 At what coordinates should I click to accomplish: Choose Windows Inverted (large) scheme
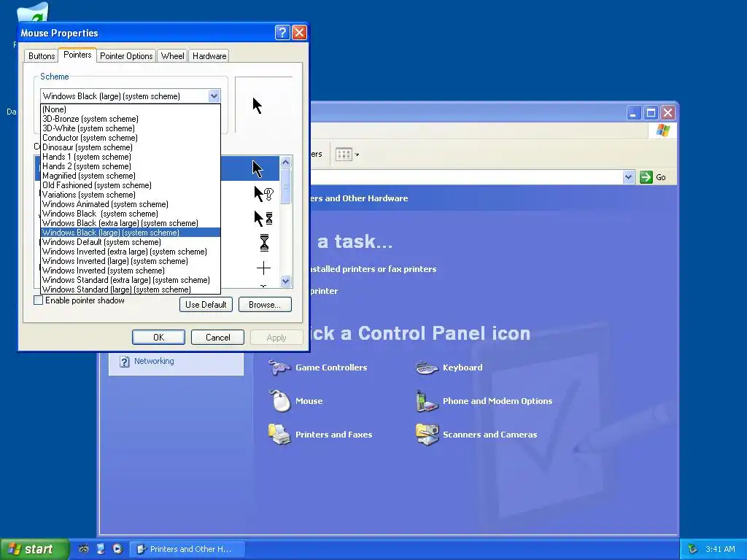click(x=130, y=261)
